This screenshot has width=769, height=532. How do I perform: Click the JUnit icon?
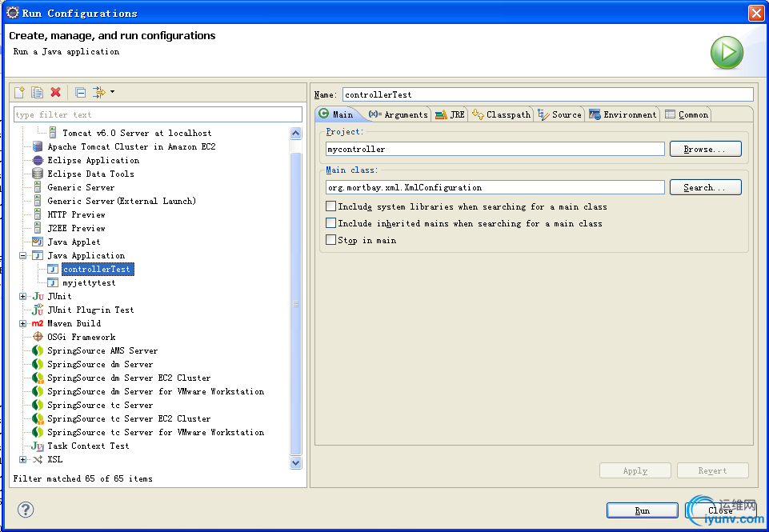38,296
